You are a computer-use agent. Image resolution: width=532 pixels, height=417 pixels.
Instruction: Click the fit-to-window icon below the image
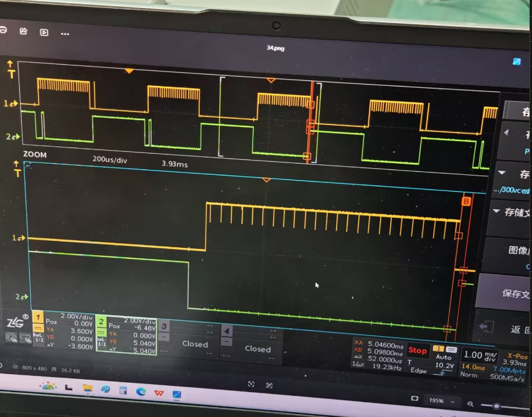click(251, 384)
